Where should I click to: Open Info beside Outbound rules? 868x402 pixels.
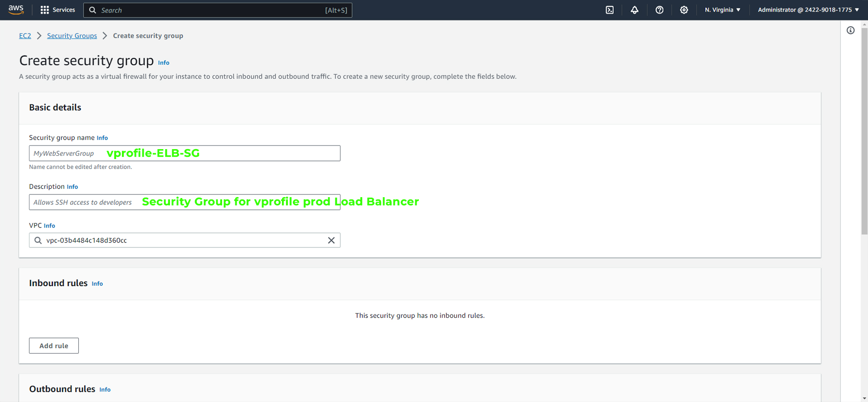tap(105, 390)
